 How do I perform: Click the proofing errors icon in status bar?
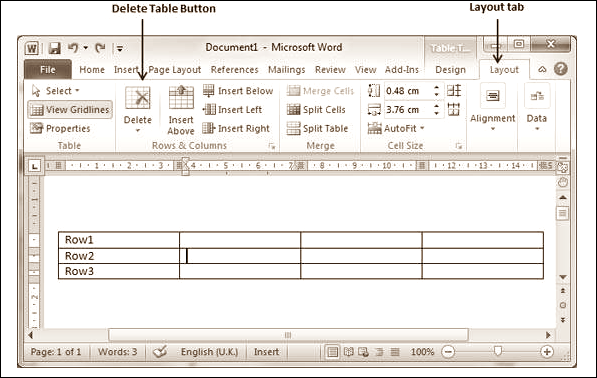[160, 352]
